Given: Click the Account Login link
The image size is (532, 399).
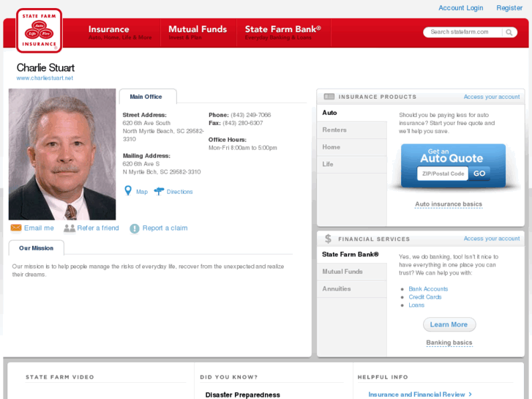Looking at the screenshot, I should point(461,8).
